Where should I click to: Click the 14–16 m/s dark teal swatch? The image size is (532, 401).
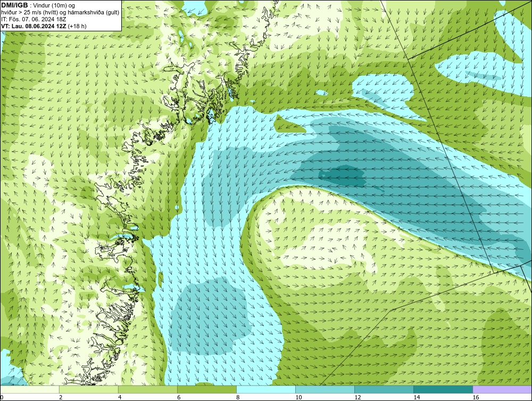point(443,389)
